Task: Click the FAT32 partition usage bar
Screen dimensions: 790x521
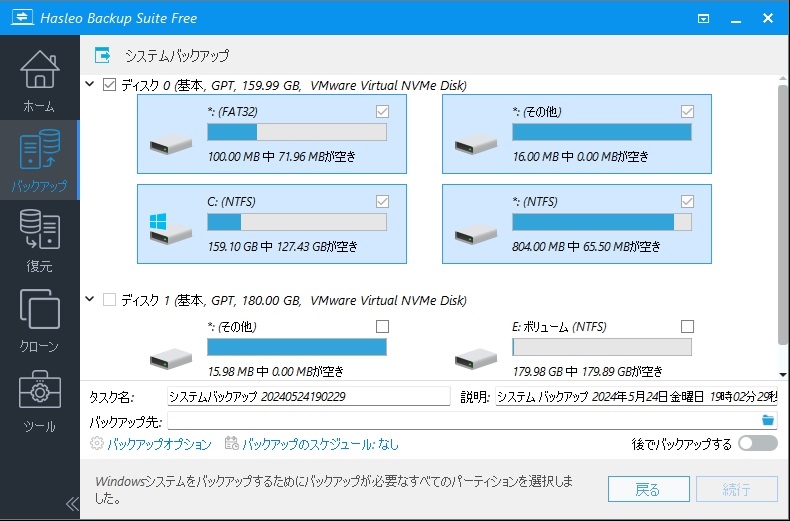Action: pyautogui.click(x=297, y=132)
